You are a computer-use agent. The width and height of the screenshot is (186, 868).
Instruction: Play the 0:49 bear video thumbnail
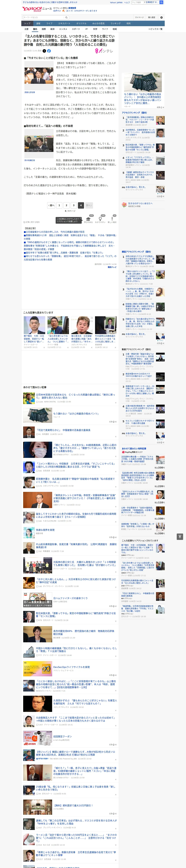pyautogui.click(x=160, y=377)
